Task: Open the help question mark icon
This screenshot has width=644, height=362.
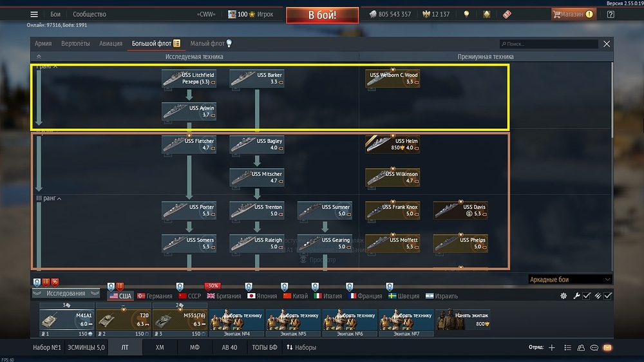Action: [611, 14]
